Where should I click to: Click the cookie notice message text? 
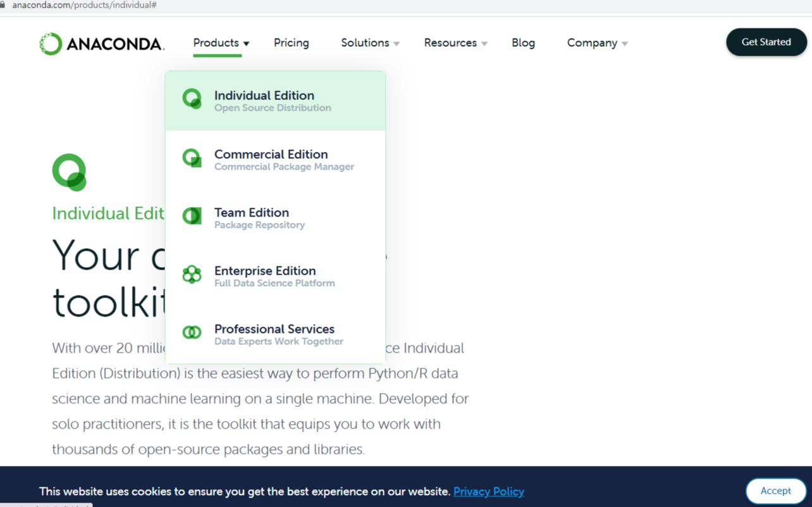point(245,491)
